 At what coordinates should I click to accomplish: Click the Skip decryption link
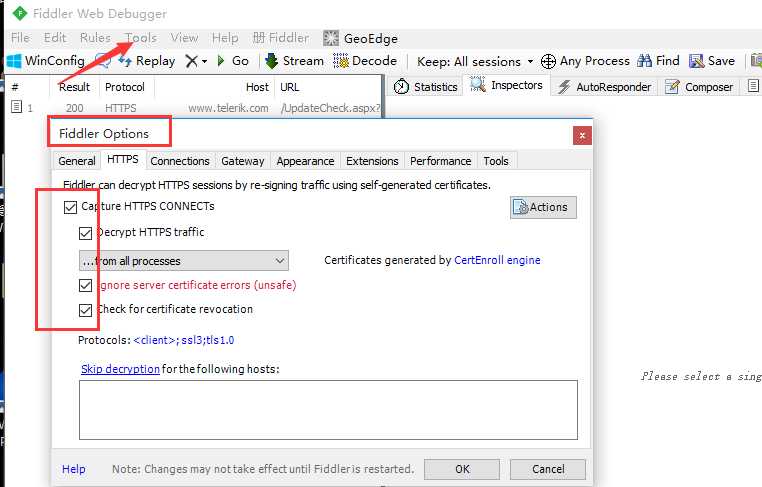pyautogui.click(x=120, y=369)
